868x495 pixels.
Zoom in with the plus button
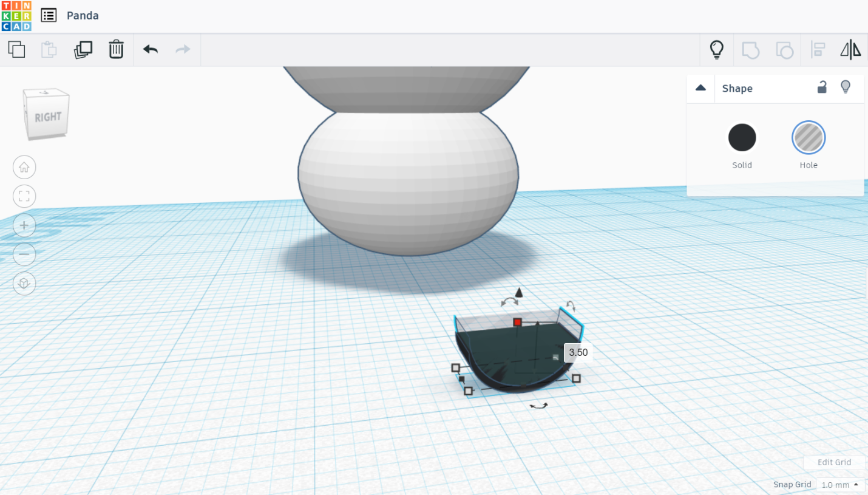(24, 225)
